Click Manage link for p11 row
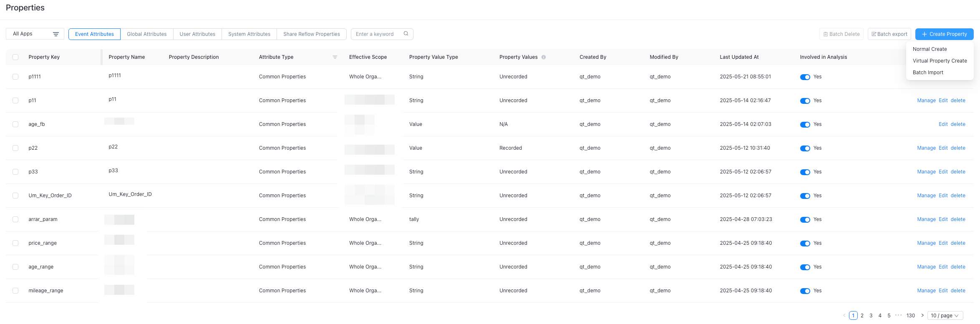980x324 pixels. [926, 100]
